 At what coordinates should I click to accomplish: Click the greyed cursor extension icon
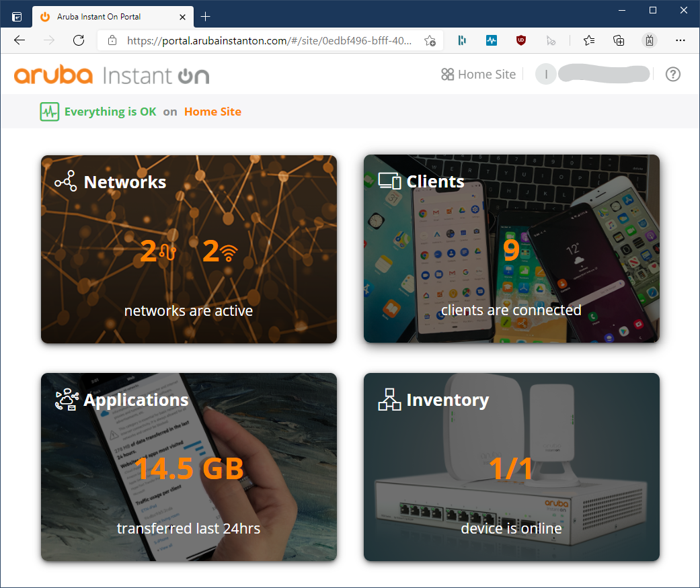[551, 40]
